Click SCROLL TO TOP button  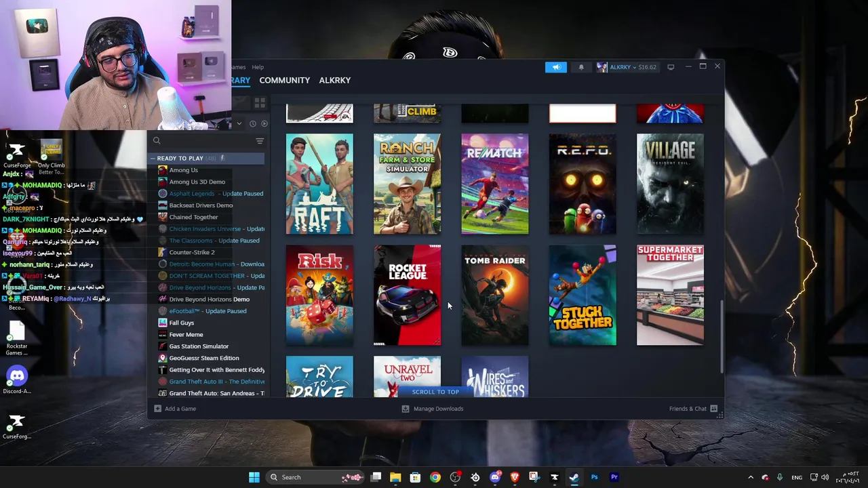pos(435,392)
